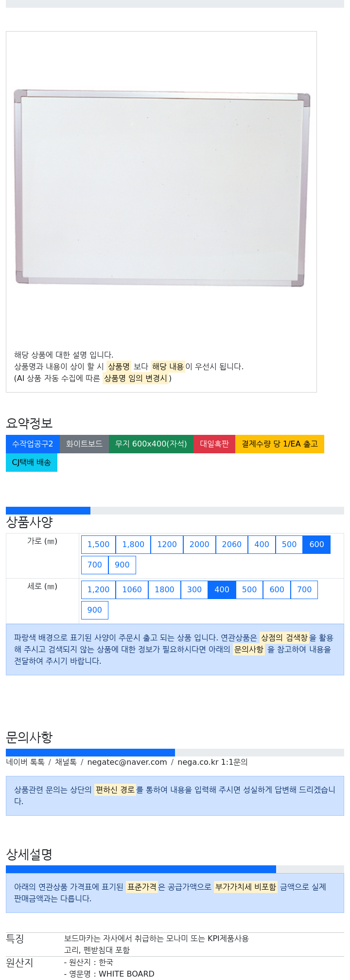Open the 화이트보드 tag
The width and height of the screenshot is (350, 980).
84,444
